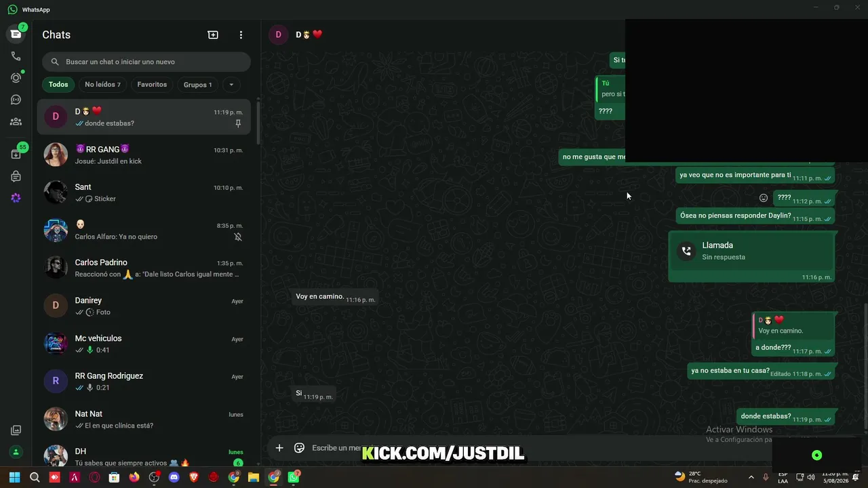Viewport: 868px width, 488px height.
Task: Open Microsoft Store from the taskbar
Action: click(114, 477)
